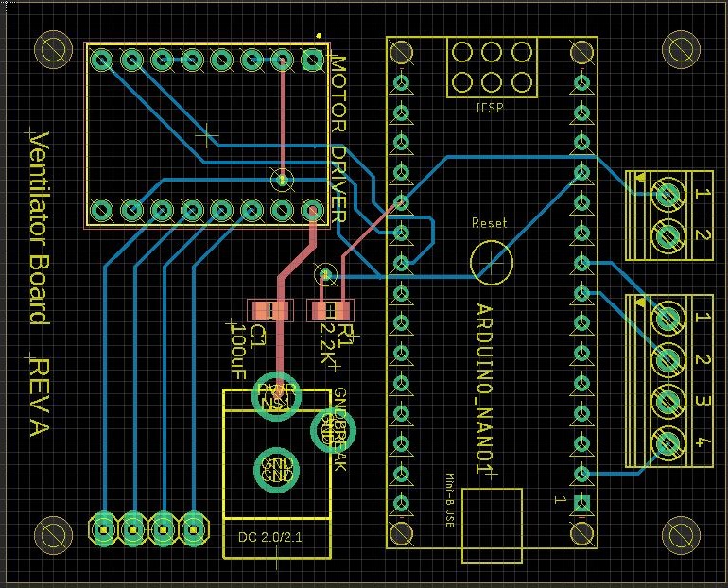
Task: Select the "REV A" silkscreen text
Action: tap(39, 398)
